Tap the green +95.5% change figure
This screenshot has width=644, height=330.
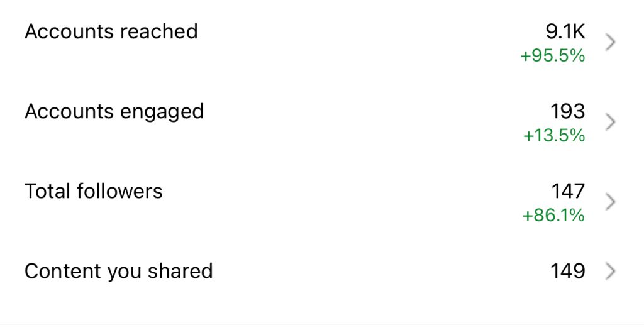coord(553,56)
